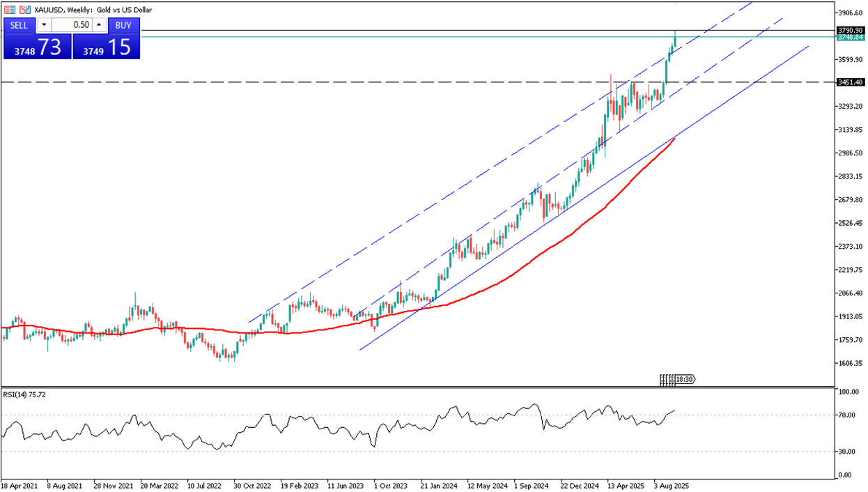Click the event marker icons near 18:30
Viewport: 868px width, 492px height.
click(x=667, y=380)
